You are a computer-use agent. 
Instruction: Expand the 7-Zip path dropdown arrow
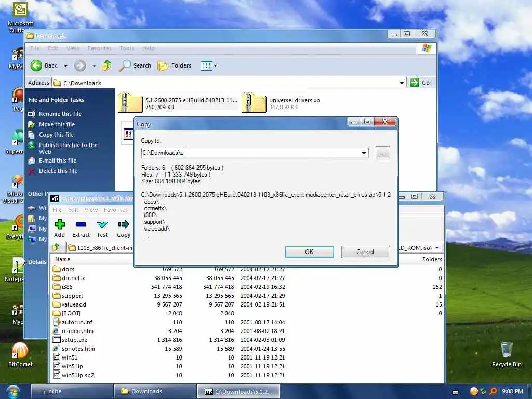click(x=437, y=248)
